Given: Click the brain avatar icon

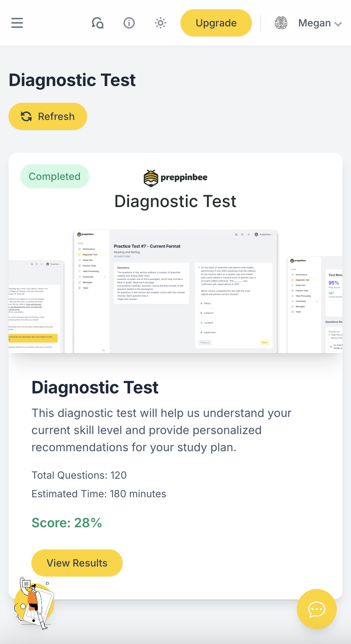Looking at the screenshot, I should click(x=281, y=23).
